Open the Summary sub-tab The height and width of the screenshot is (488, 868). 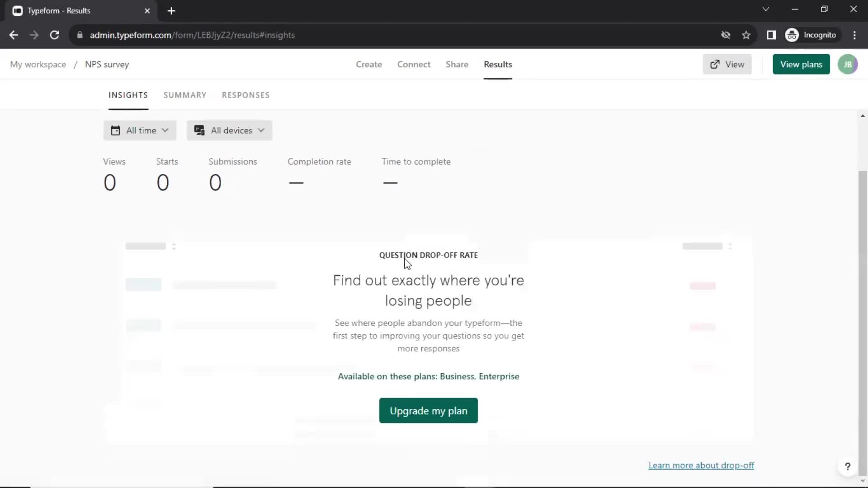click(x=185, y=95)
